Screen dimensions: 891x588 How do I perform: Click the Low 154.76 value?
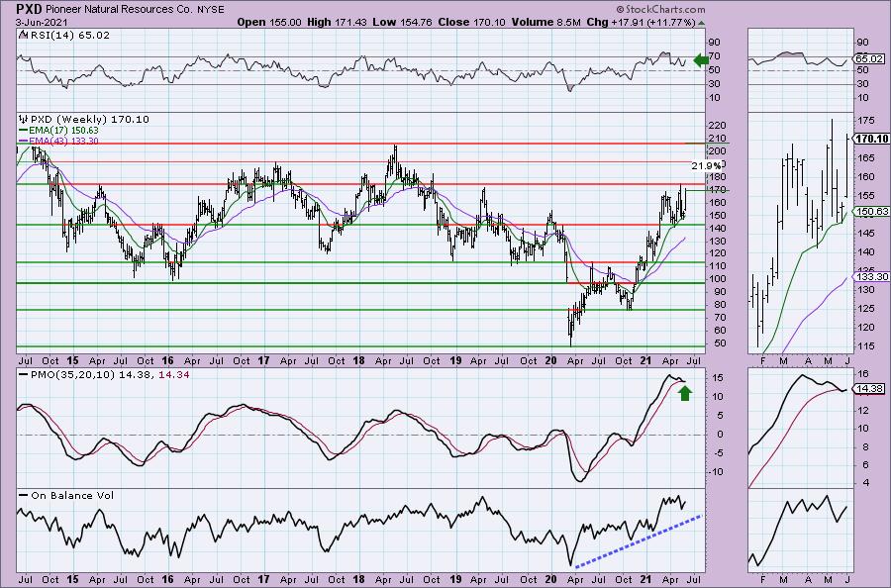(402, 22)
